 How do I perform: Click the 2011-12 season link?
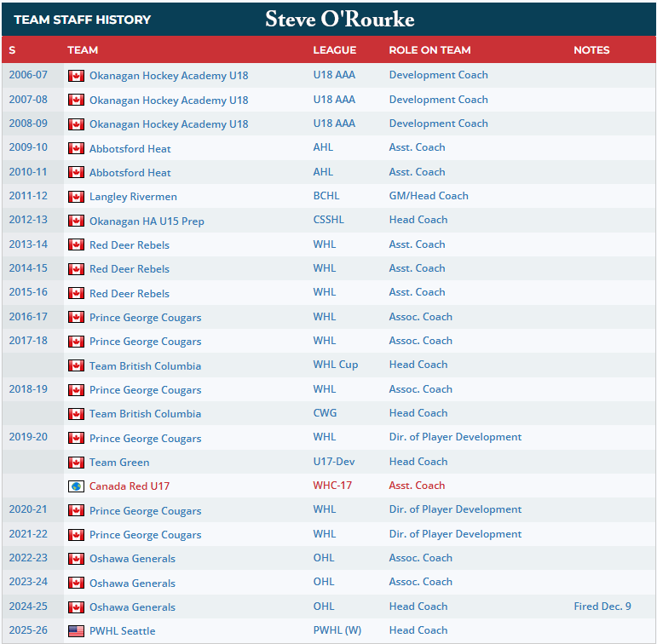click(28, 196)
